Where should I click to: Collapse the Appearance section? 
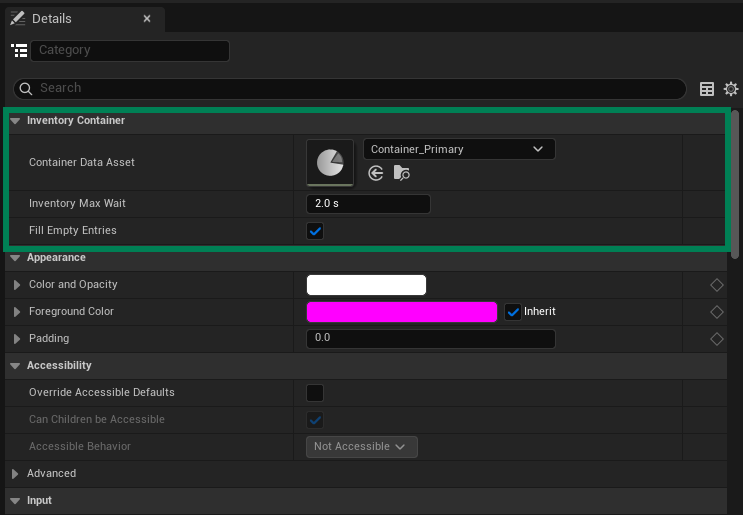coord(15,258)
